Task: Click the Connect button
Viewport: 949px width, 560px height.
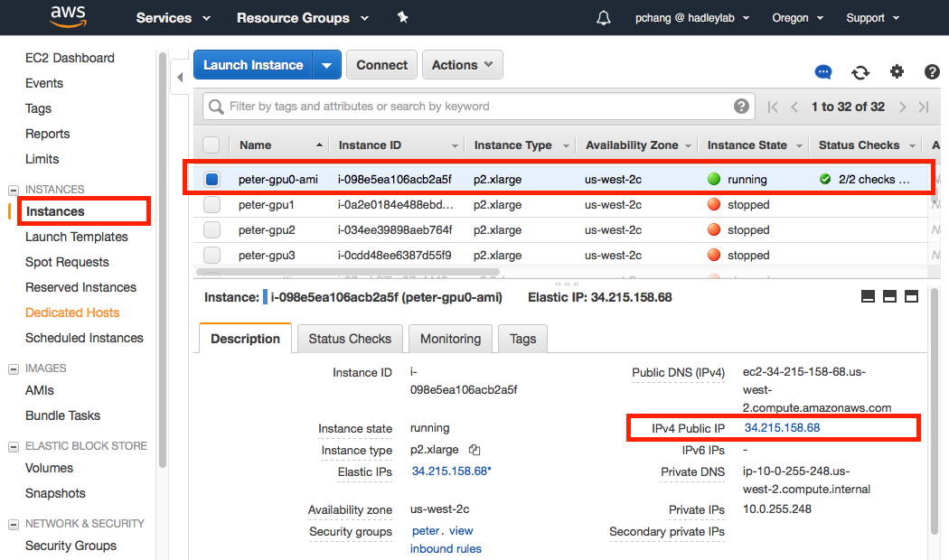Action: 382,65
